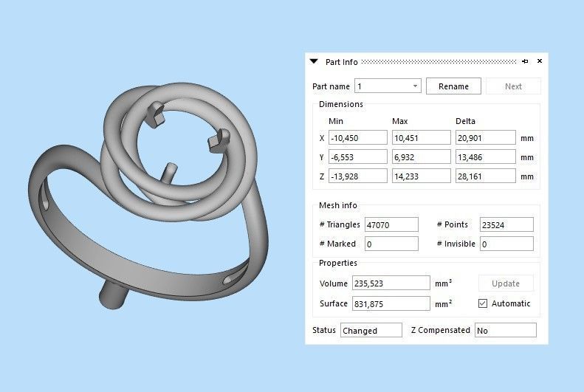This screenshot has height=392, width=584.
Task: Select the X Min field -10,450
Action: pos(357,138)
